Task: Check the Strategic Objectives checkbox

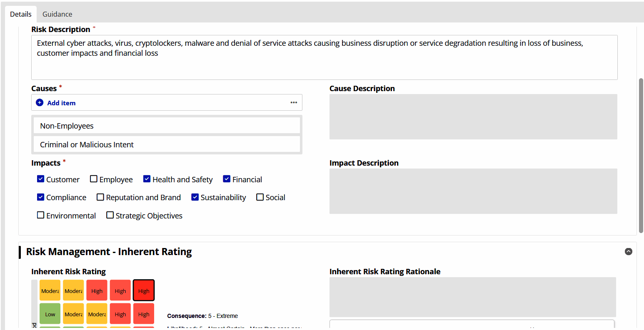Action: tap(110, 215)
